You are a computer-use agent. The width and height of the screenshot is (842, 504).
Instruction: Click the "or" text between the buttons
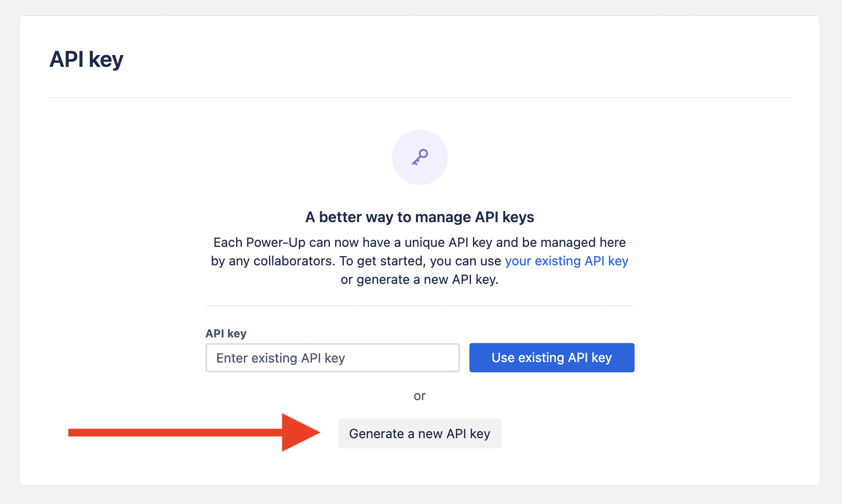[x=419, y=396]
